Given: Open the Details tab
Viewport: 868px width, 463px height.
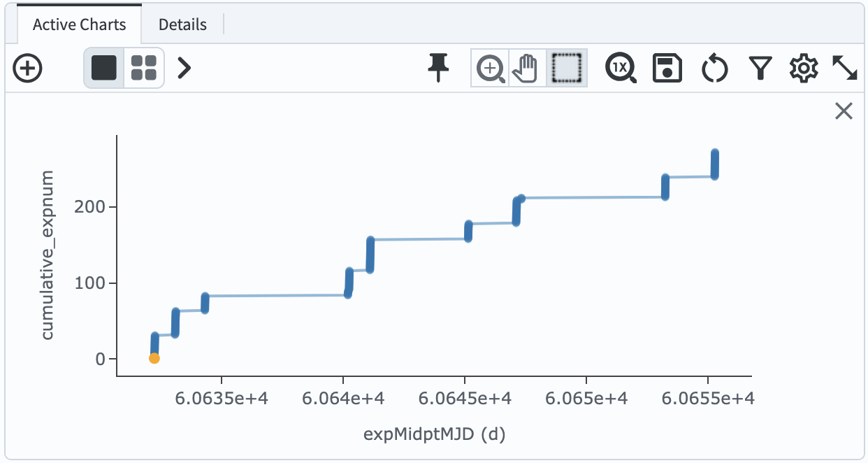Looking at the screenshot, I should pyautogui.click(x=182, y=24).
